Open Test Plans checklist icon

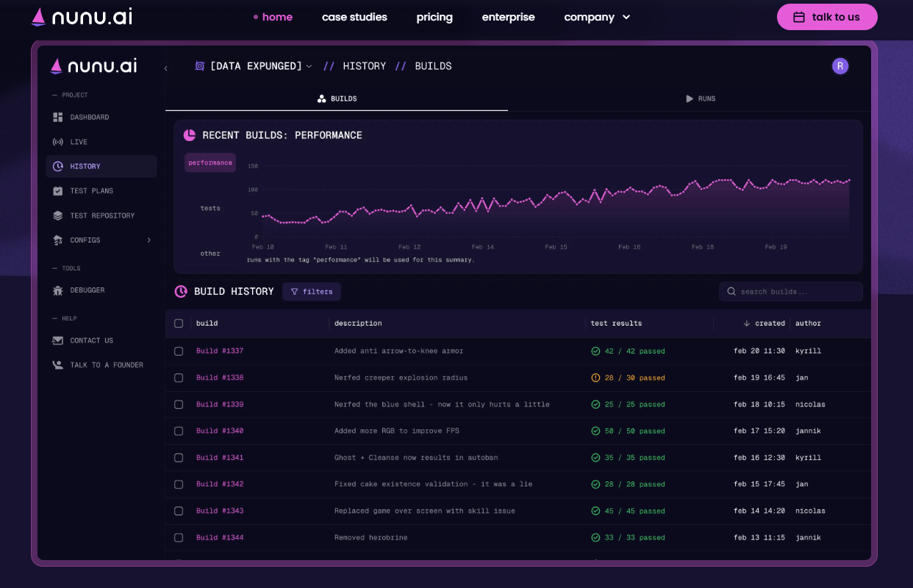tap(58, 191)
